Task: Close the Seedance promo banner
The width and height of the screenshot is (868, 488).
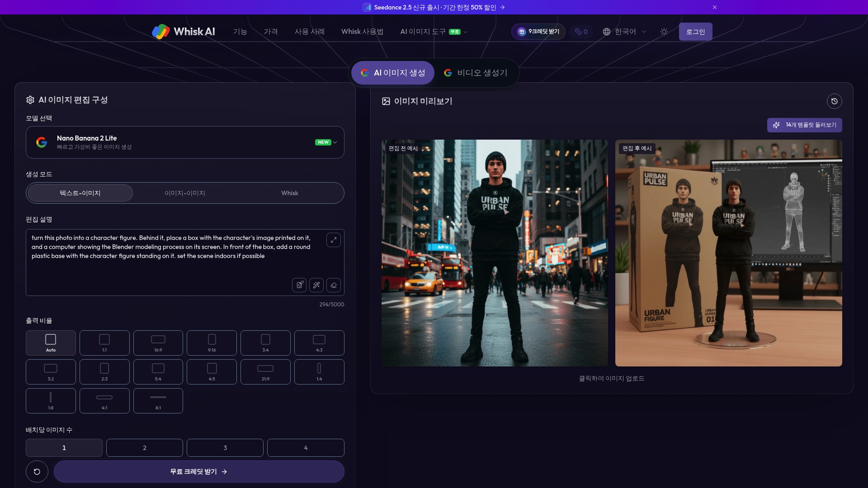Action: [x=715, y=7]
